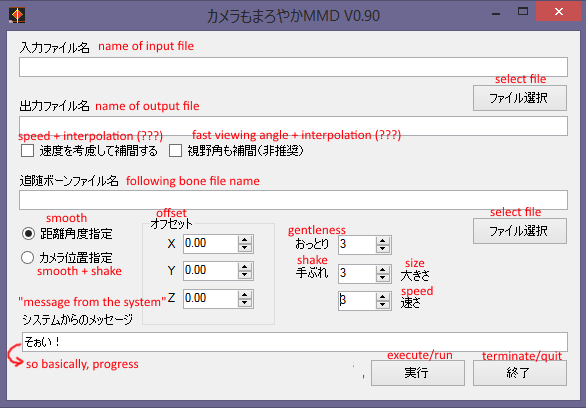The image size is (586, 408).
Task: Decrease offset Z with down arrow
Action: click(245, 303)
